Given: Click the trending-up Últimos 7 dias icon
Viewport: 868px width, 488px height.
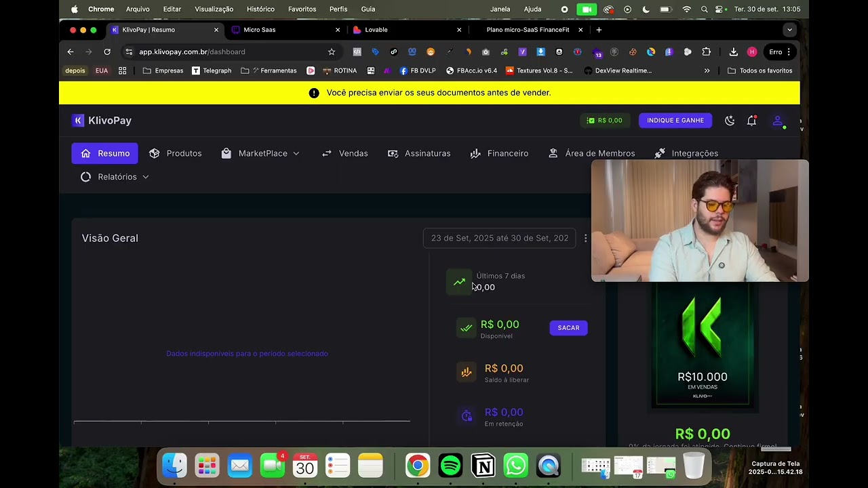Looking at the screenshot, I should 459,282.
